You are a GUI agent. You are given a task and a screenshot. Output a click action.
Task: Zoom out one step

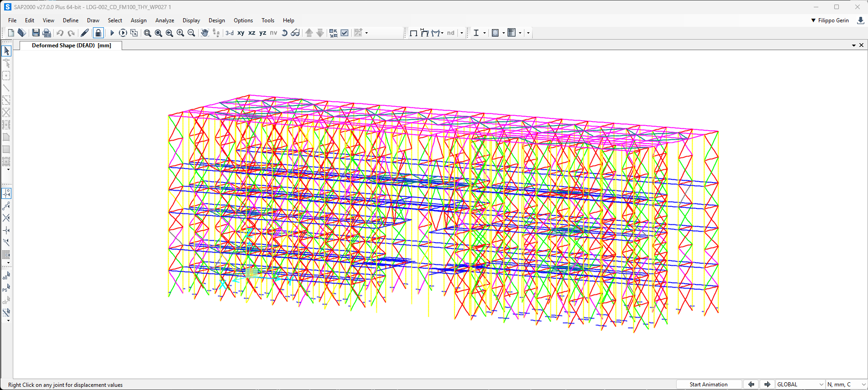pyautogui.click(x=191, y=33)
